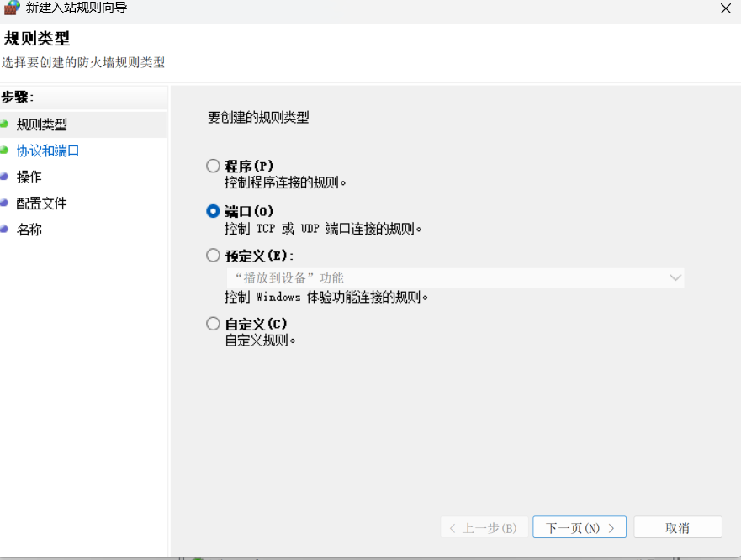Select the 程序(P) rule type

213,166
